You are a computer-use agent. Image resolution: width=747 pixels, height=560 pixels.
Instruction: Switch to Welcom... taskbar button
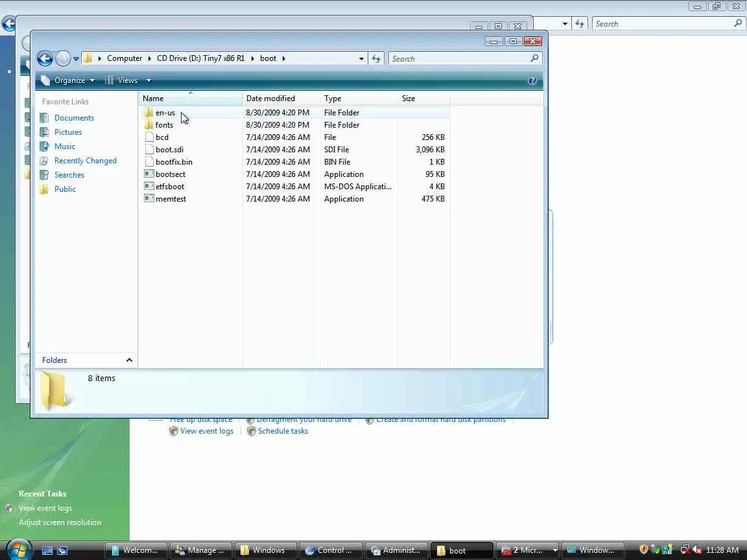(x=136, y=550)
